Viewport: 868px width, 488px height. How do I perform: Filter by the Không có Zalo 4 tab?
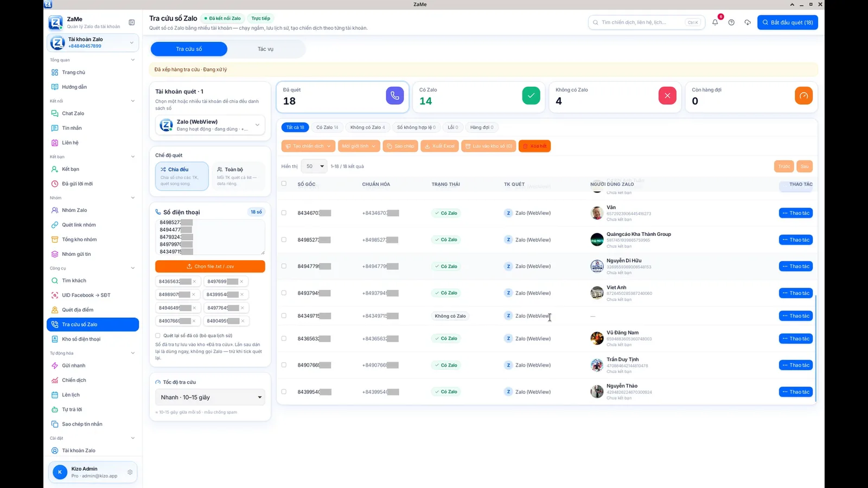[x=367, y=127]
